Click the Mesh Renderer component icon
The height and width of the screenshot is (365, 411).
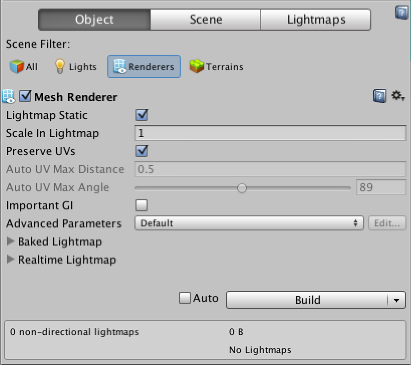(x=9, y=96)
